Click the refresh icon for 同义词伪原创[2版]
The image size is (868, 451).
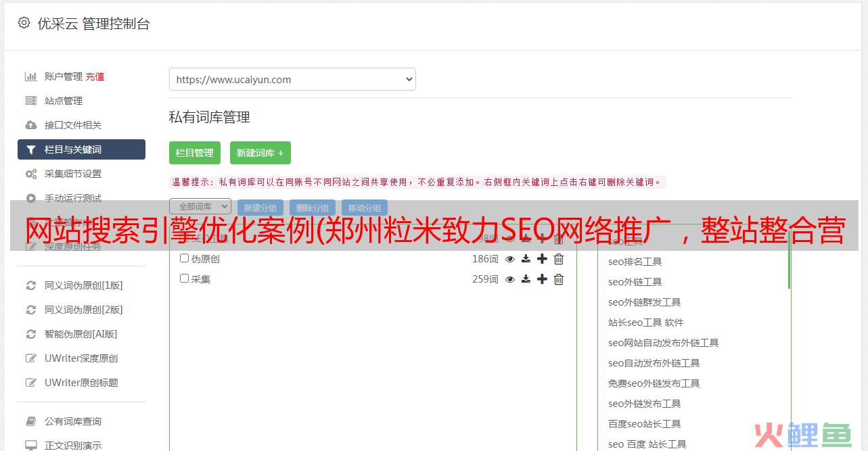tap(31, 310)
